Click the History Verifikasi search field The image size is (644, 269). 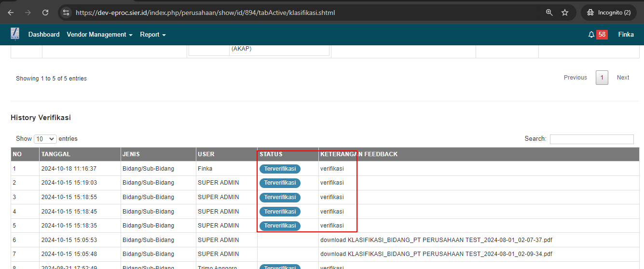click(x=591, y=139)
